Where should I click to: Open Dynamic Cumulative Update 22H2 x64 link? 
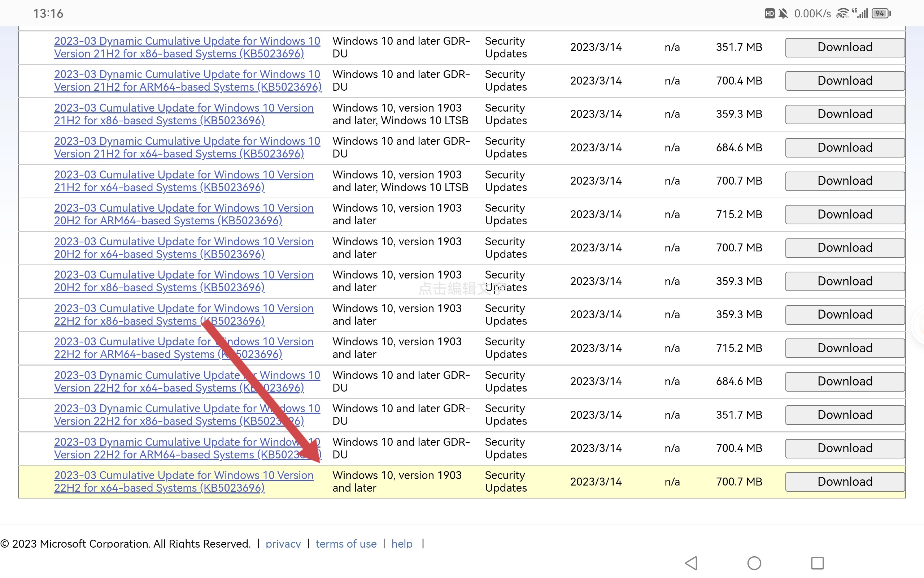point(187,381)
